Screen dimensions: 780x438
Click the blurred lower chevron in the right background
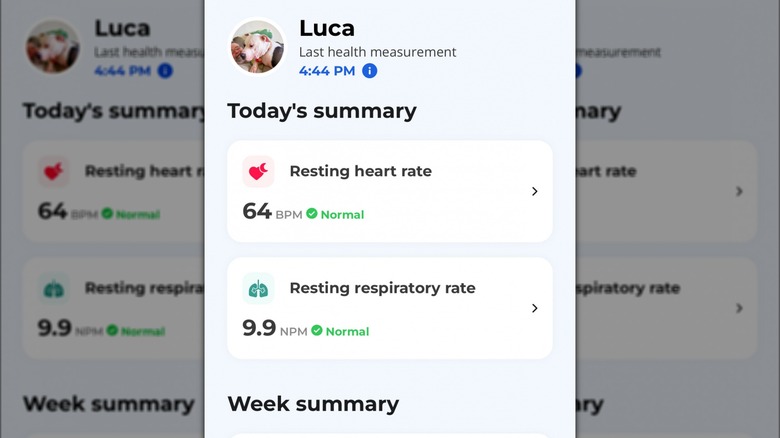click(x=739, y=308)
